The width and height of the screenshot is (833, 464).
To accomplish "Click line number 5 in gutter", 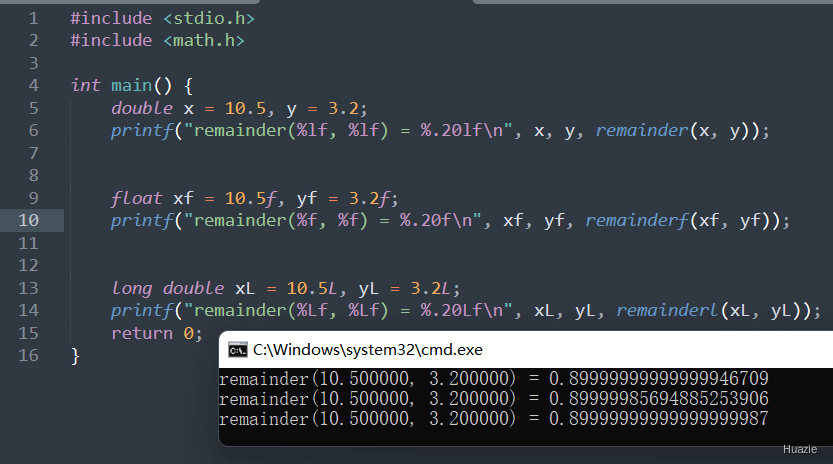I will click(33, 108).
